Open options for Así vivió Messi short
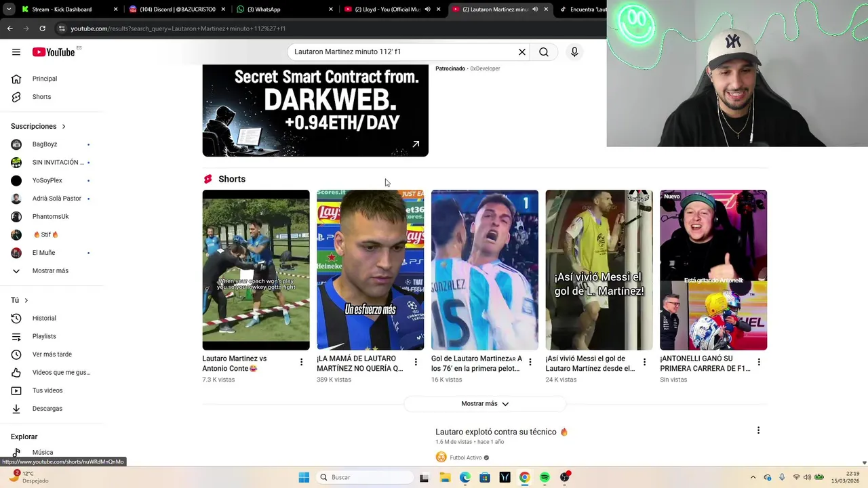 (644, 363)
